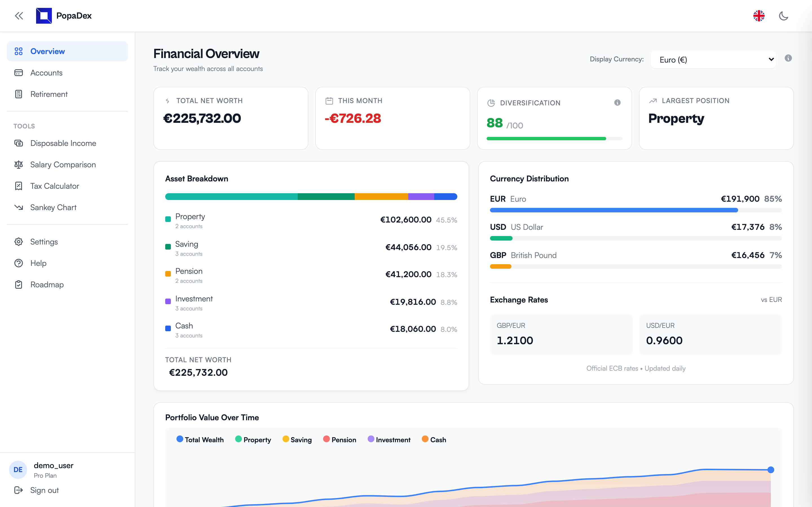Click the Settings gear icon

point(19,242)
